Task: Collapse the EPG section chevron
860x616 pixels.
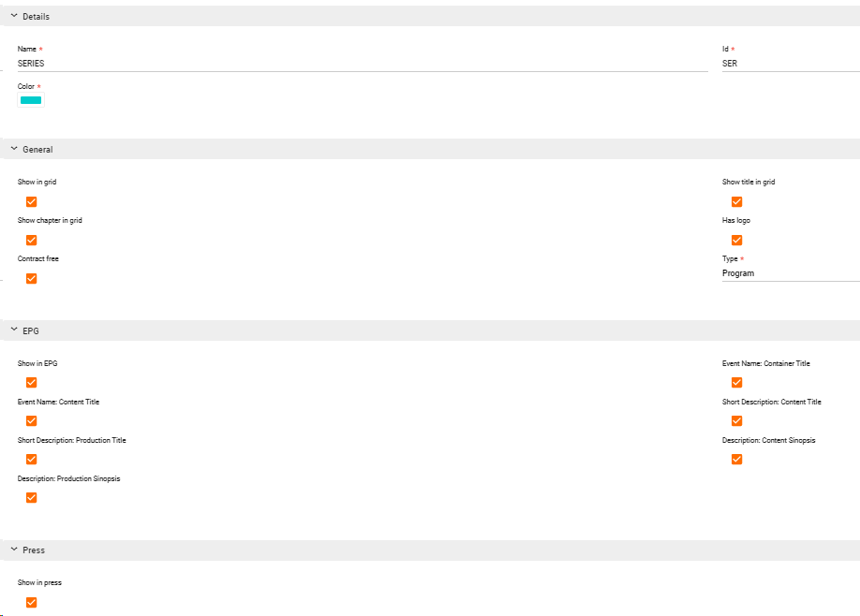Action: pyautogui.click(x=14, y=330)
